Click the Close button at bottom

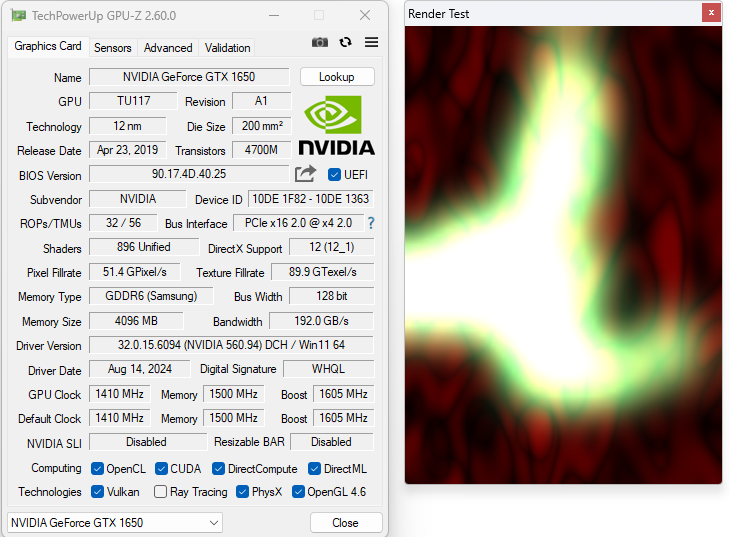[x=346, y=523]
